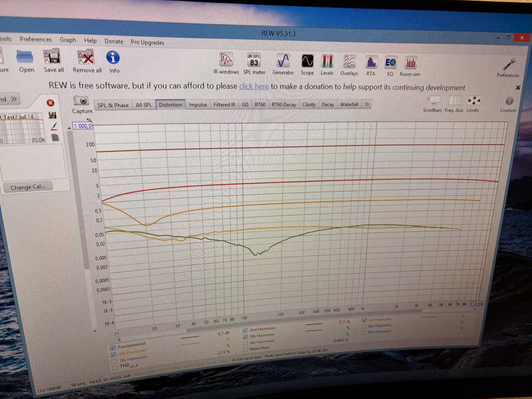Click horizontal scroll left arrow
Image resolution: width=532 pixels, height=399 pixels.
(x=119, y=339)
